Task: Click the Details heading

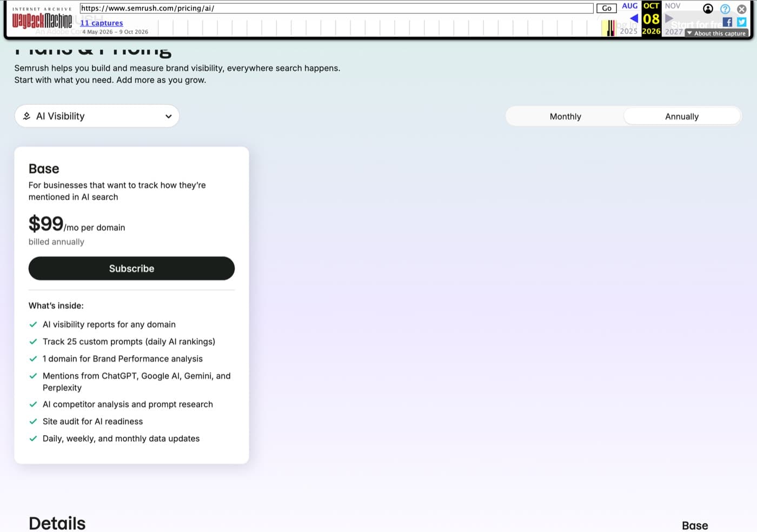Action: tap(57, 523)
